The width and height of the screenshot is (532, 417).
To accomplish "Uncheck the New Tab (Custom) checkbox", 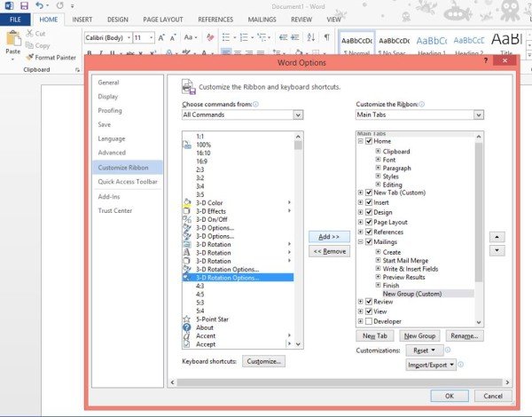I will point(369,193).
